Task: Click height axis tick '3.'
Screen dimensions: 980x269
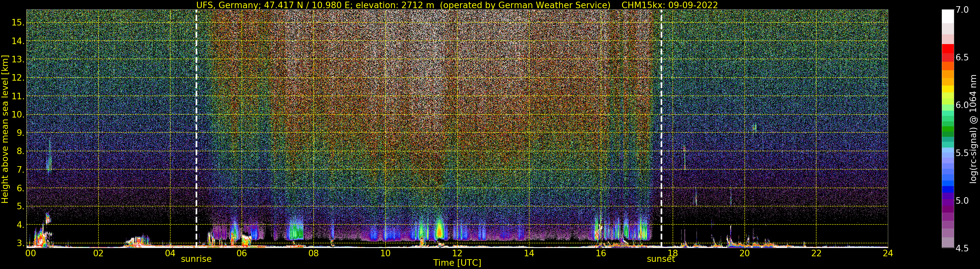Action: pyautogui.click(x=21, y=243)
